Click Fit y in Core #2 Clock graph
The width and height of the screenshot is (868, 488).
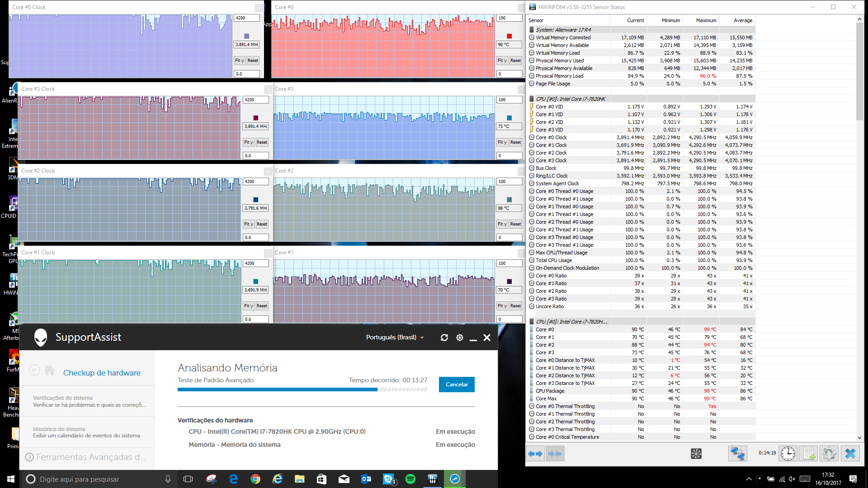pyautogui.click(x=249, y=224)
